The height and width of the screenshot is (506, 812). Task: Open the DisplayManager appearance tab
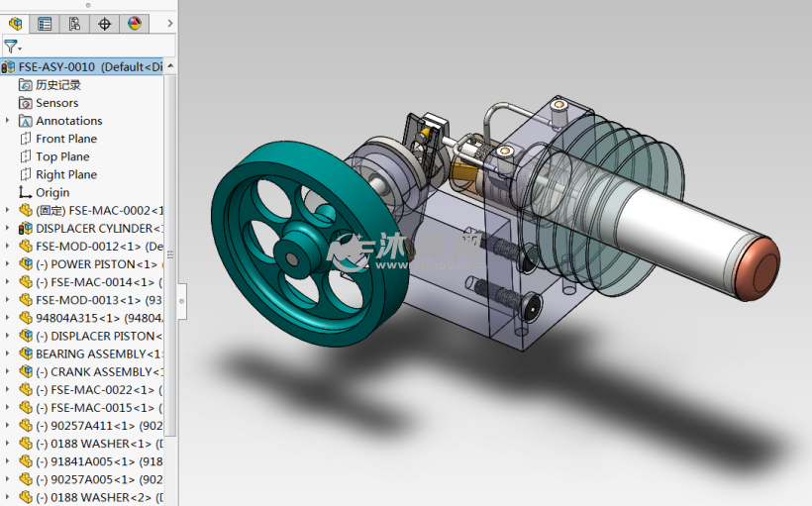click(x=135, y=24)
